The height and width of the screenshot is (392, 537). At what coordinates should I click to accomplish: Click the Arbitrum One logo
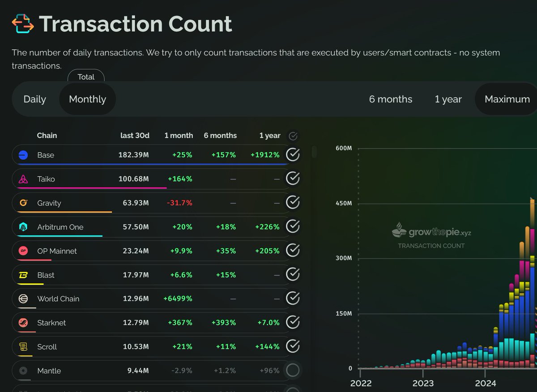(x=23, y=227)
